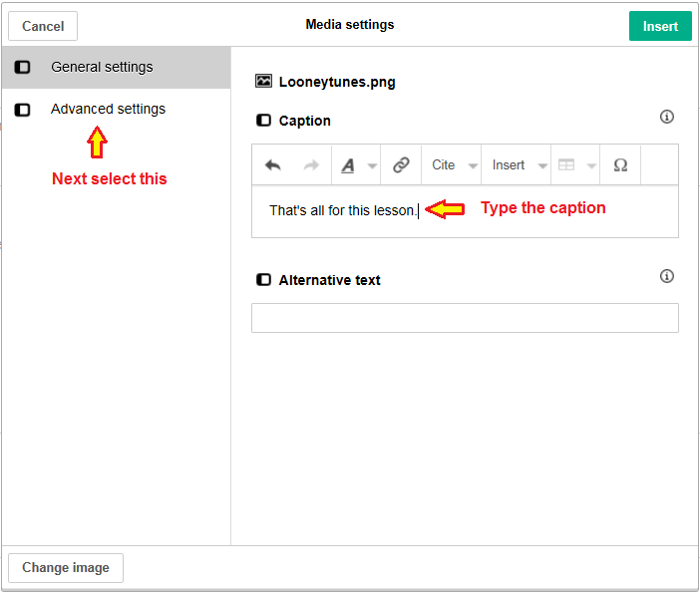700x595 pixels.
Task: Click the Change image button
Action: [x=66, y=568]
